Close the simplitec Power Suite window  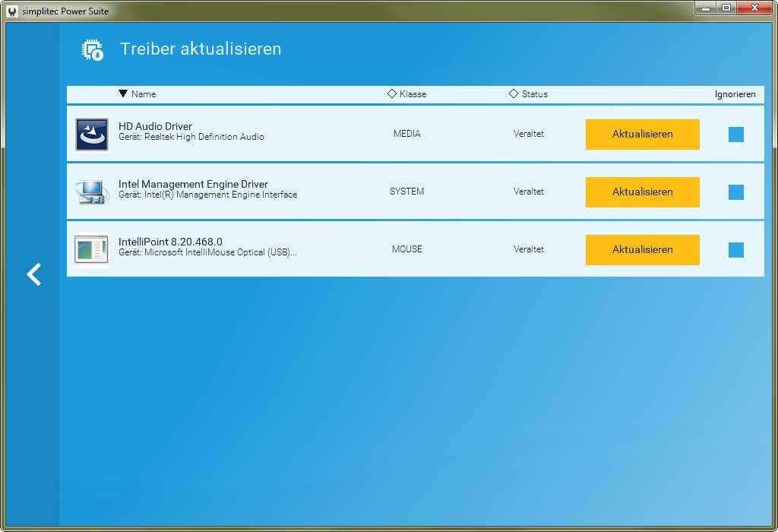click(754, 8)
